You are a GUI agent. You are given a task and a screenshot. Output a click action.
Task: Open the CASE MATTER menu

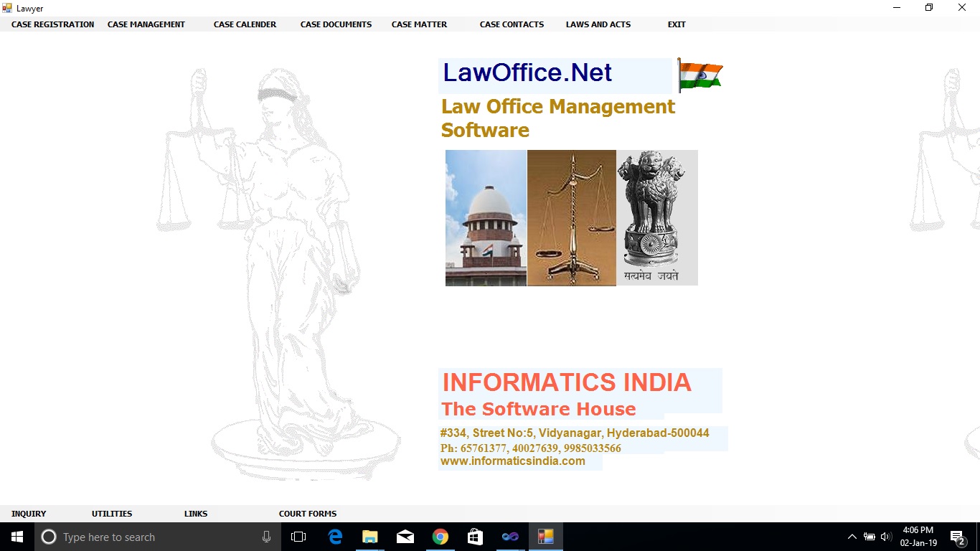(419, 24)
